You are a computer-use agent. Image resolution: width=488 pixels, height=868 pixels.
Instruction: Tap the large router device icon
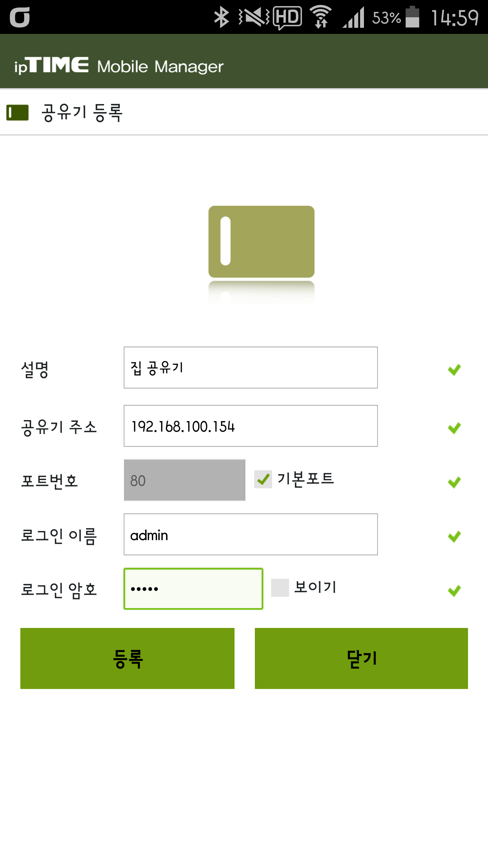(x=261, y=242)
